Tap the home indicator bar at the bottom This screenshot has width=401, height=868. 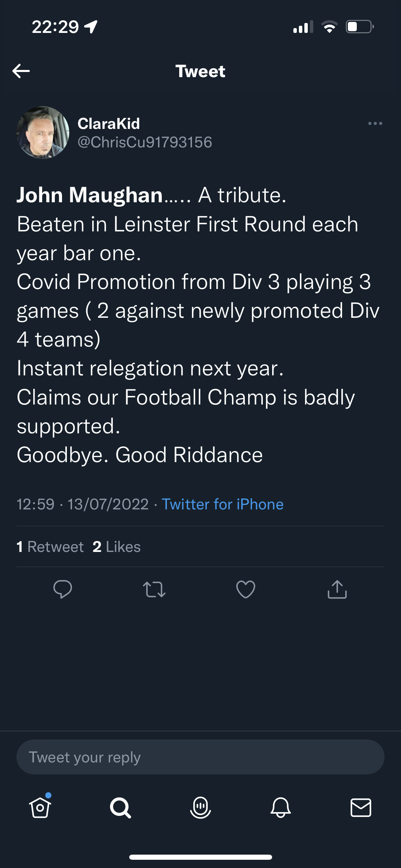200,857
